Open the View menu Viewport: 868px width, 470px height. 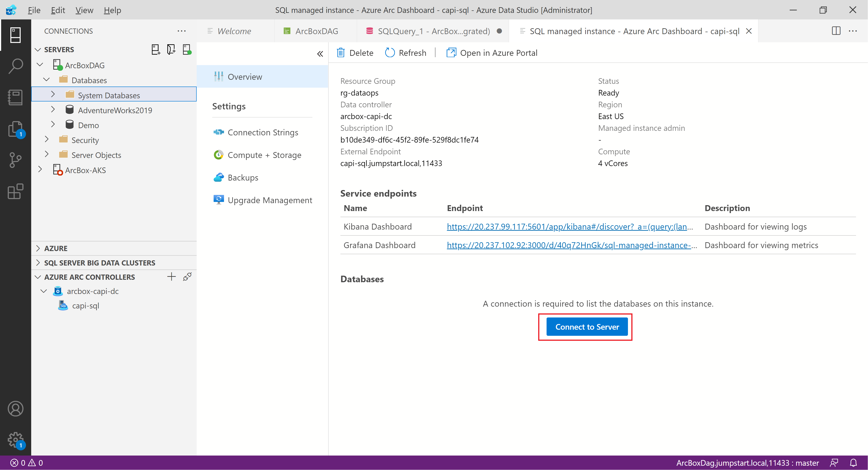84,10
